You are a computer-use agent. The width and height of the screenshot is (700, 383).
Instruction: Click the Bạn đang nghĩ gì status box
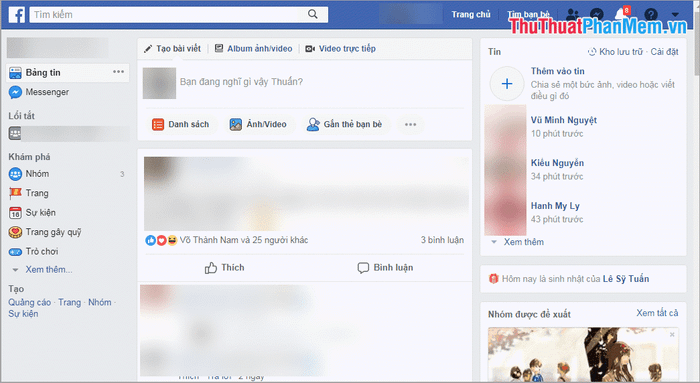241,82
